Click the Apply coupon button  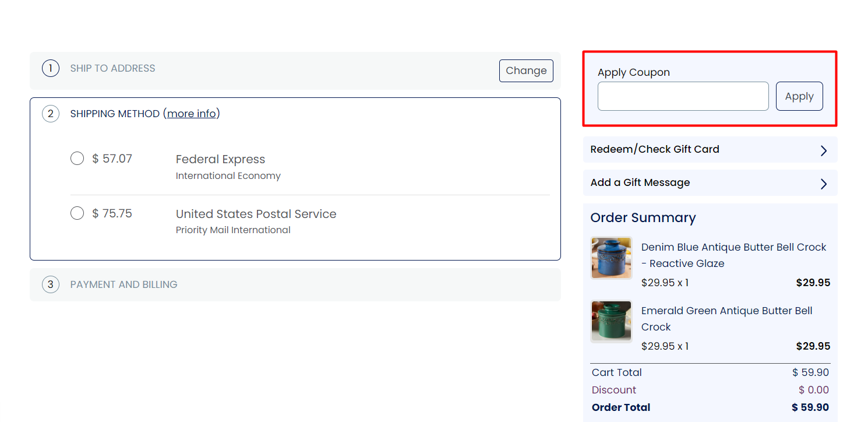coord(799,96)
